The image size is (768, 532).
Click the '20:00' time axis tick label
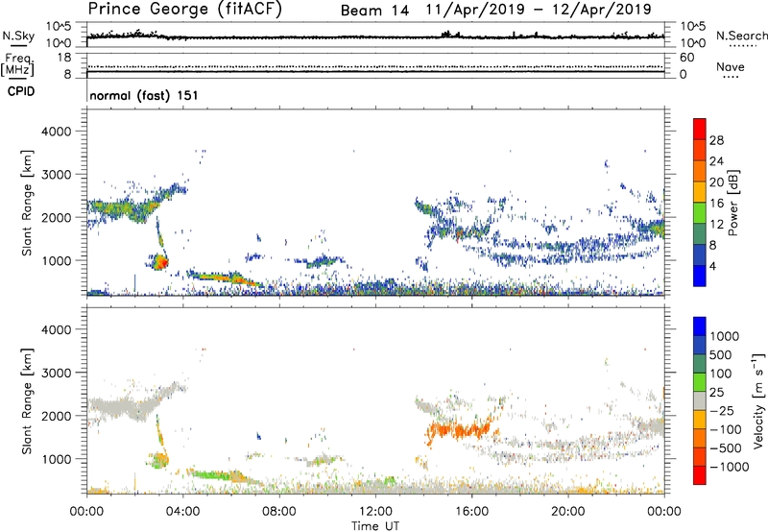pos(567,512)
